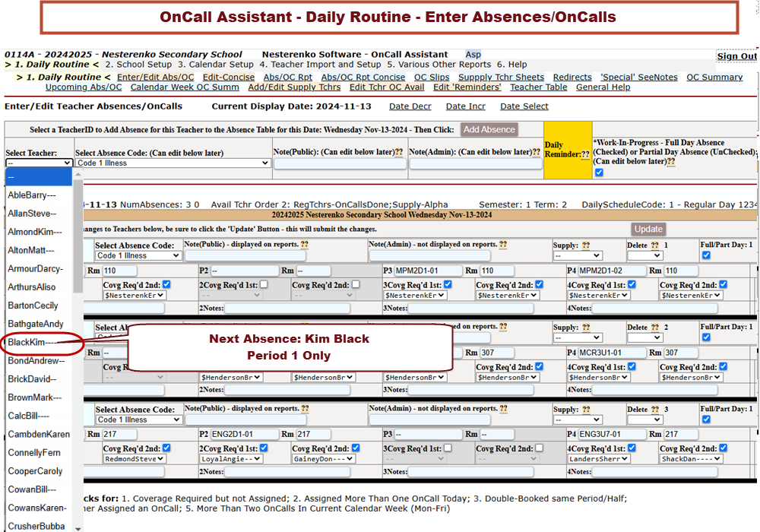Open help ?? beside top Note(Public) label
Viewport: 760px width, 532px height.
[x=398, y=152]
